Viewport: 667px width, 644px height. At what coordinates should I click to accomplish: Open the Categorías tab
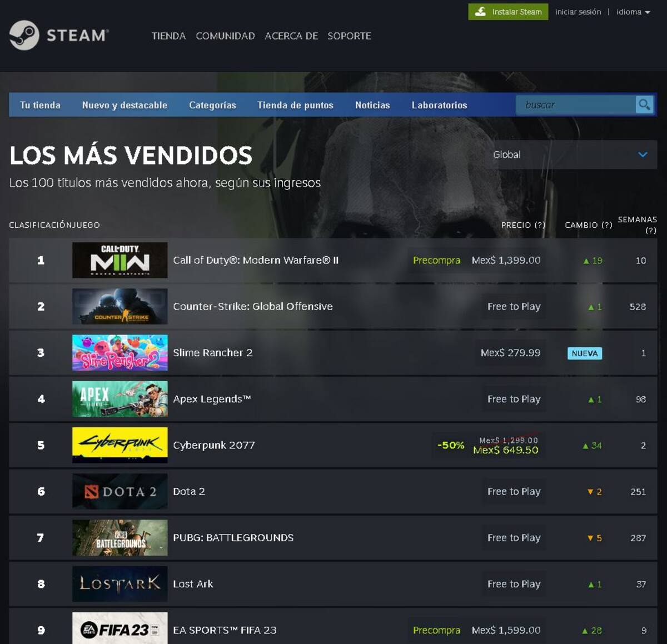(x=212, y=105)
